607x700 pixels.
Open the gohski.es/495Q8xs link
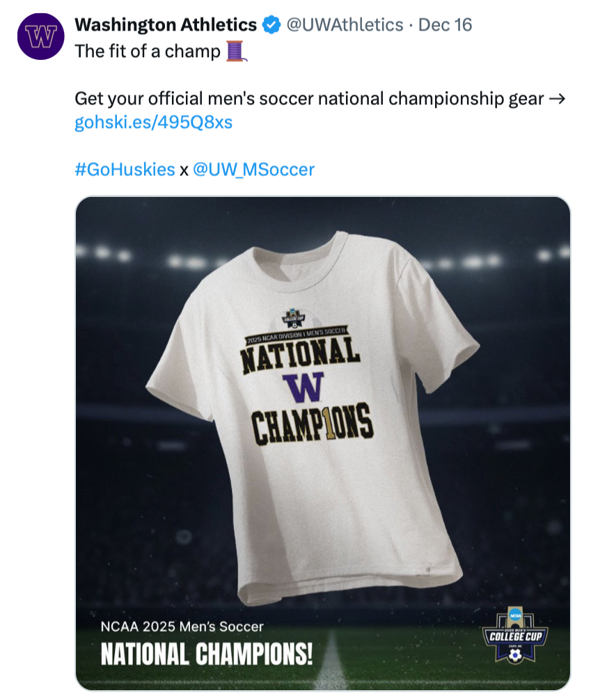153,123
